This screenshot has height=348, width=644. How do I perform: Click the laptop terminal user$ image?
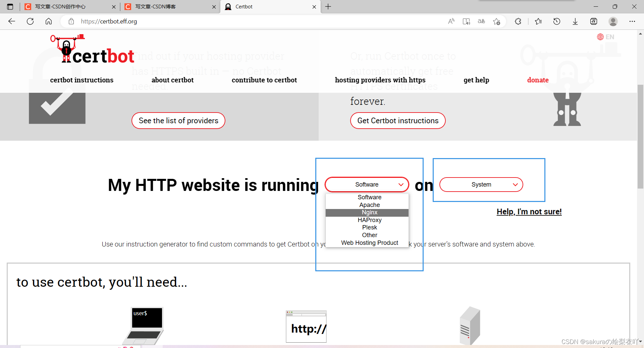[x=143, y=326]
